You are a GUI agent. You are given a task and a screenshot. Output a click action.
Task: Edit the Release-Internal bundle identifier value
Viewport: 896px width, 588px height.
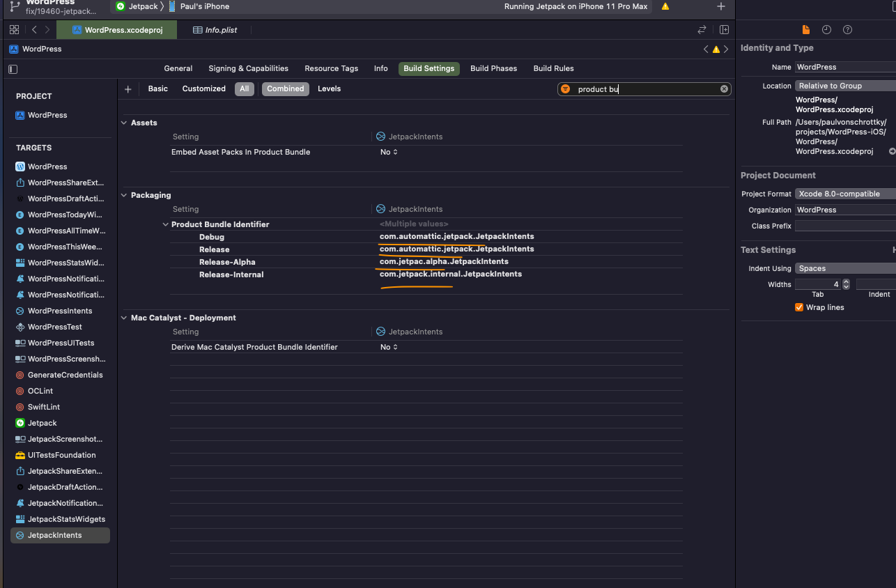(451, 274)
